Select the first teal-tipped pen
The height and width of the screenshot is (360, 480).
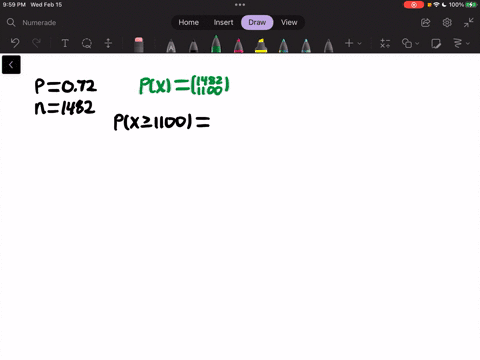(283, 46)
